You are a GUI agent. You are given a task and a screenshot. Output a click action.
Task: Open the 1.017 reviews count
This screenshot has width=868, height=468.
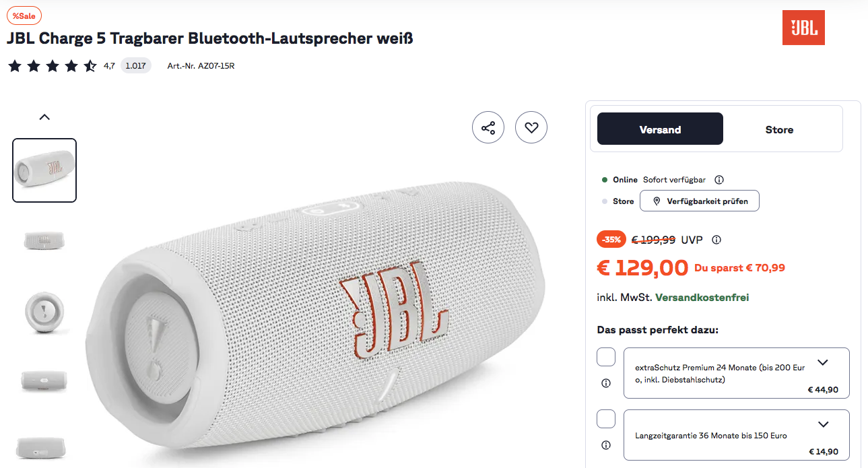click(136, 66)
